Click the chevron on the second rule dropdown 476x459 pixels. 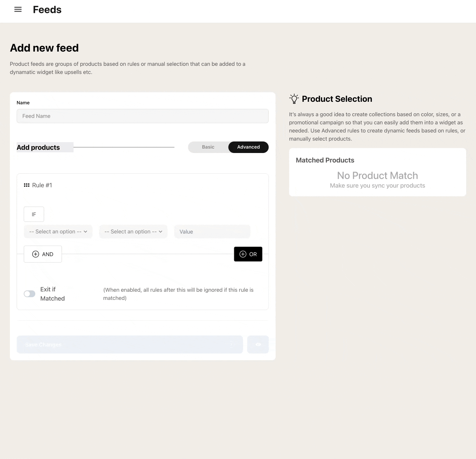[161, 232]
